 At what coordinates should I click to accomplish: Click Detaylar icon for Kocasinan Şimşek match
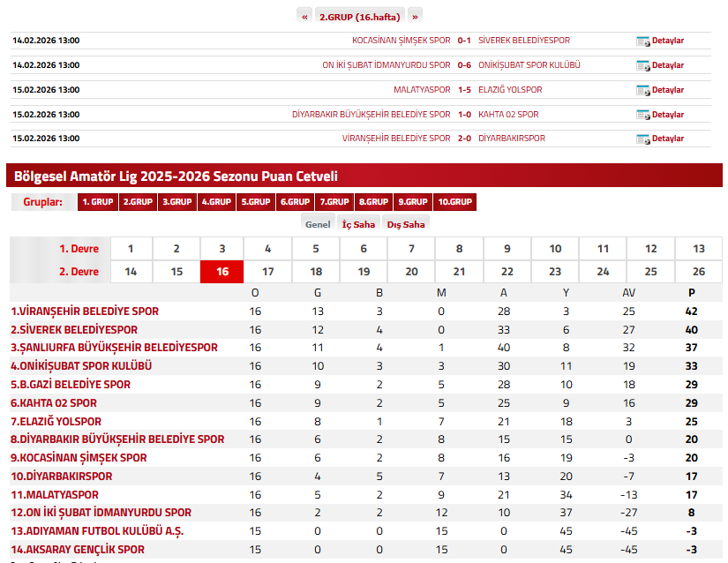pos(642,41)
